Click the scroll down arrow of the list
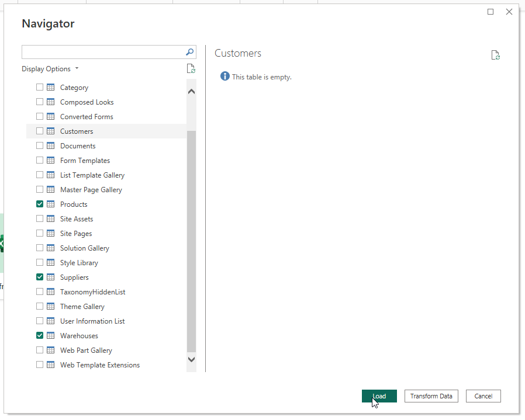Viewport: 525px width, 420px height. (x=191, y=359)
